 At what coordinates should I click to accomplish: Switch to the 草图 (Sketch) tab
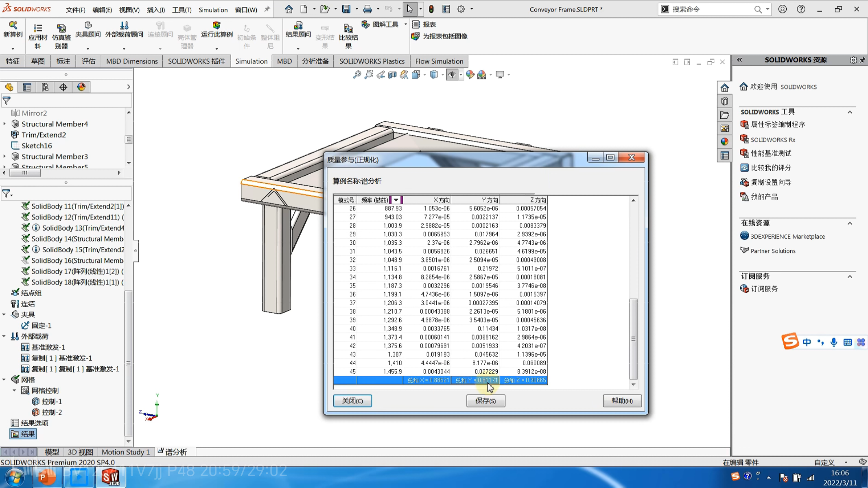(38, 61)
